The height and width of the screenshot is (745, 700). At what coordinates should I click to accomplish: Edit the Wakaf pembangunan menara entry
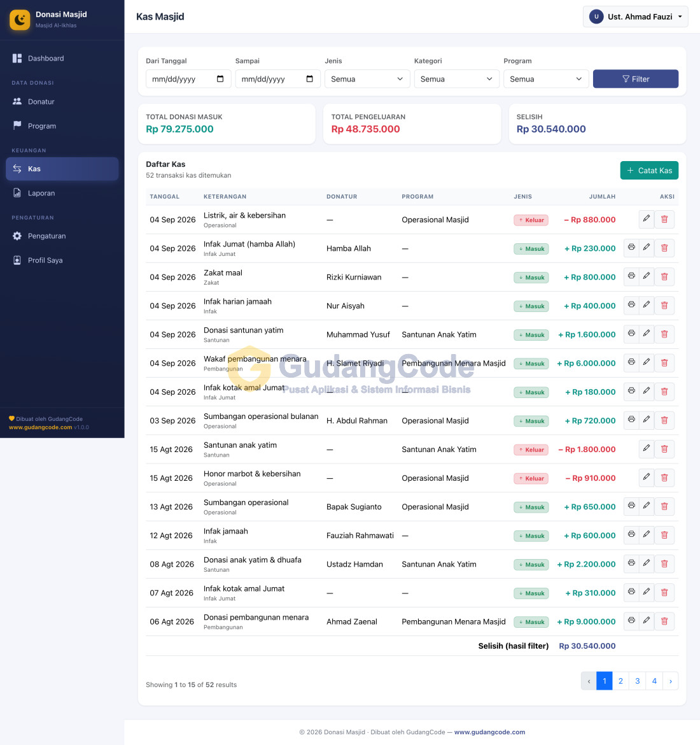point(647,363)
